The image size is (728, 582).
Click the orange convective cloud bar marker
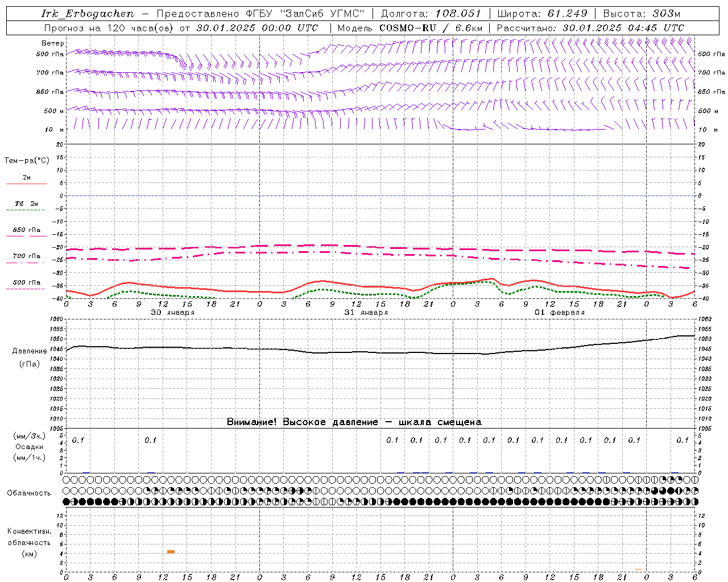coord(171,552)
